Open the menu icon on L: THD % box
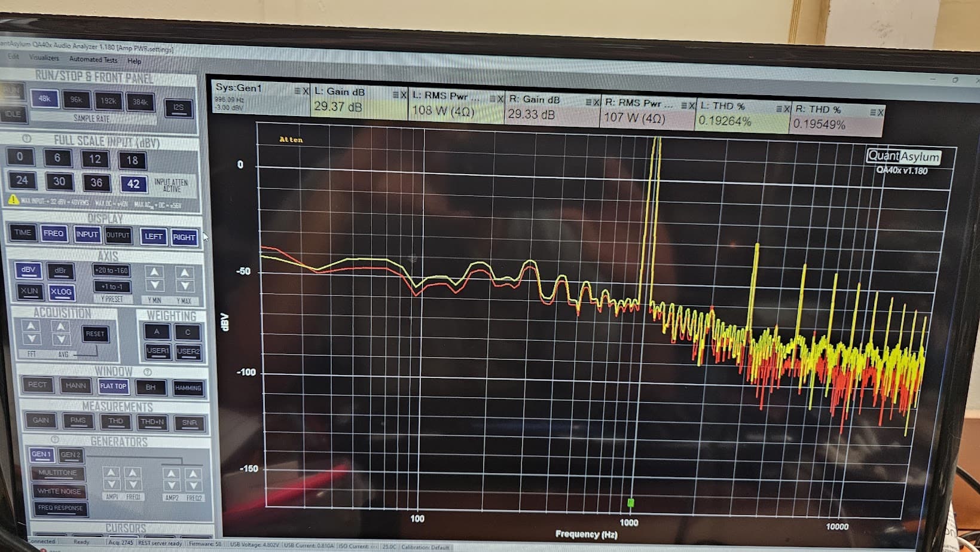Screen dimensions: 980x552 point(779,109)
